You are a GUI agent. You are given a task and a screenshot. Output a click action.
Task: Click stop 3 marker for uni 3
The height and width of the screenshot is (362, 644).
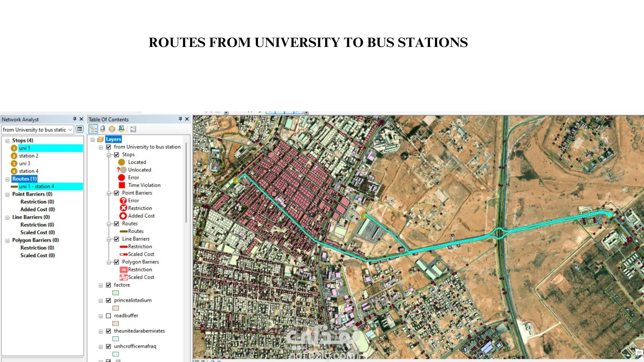click(x=14, y=164)
